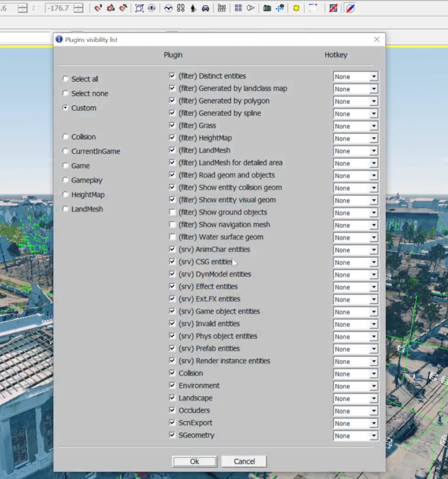Click the compass icon in toolbar

[x=350, y=8]
